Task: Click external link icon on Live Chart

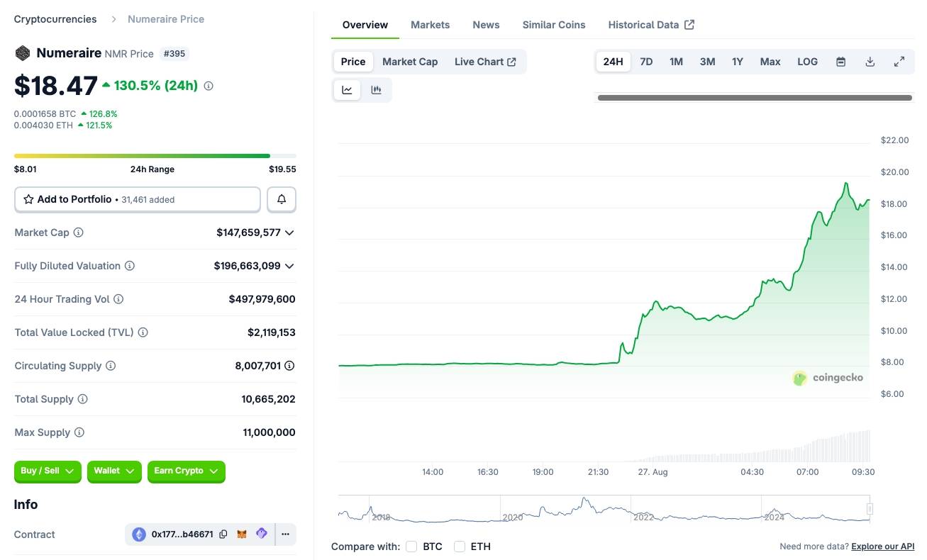Action: coord(511,62)
